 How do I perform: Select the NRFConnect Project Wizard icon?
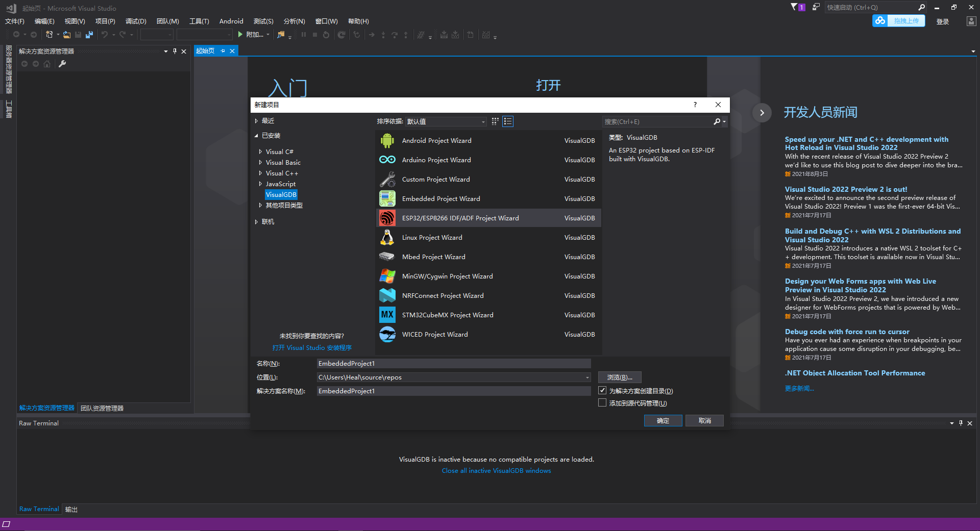coord(387,295)
